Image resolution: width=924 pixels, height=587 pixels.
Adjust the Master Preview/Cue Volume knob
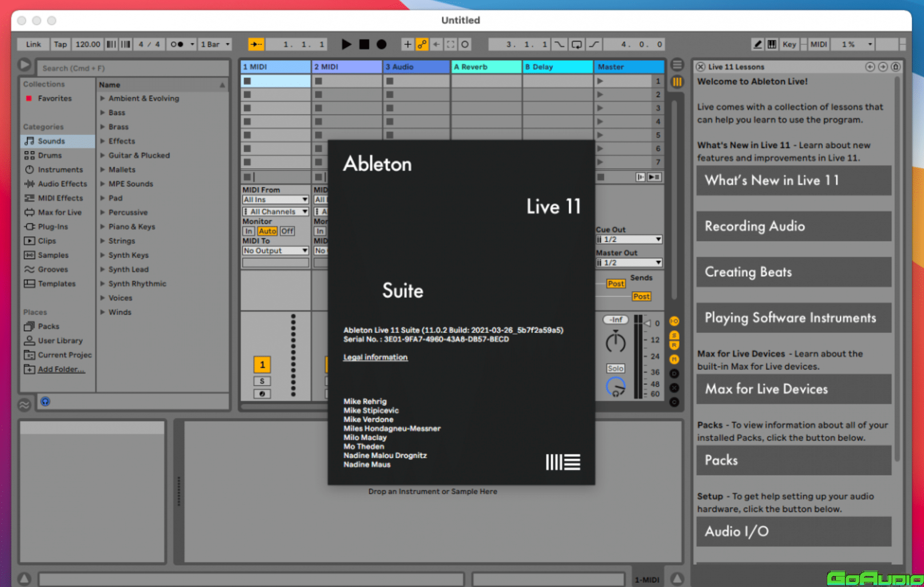616,387
